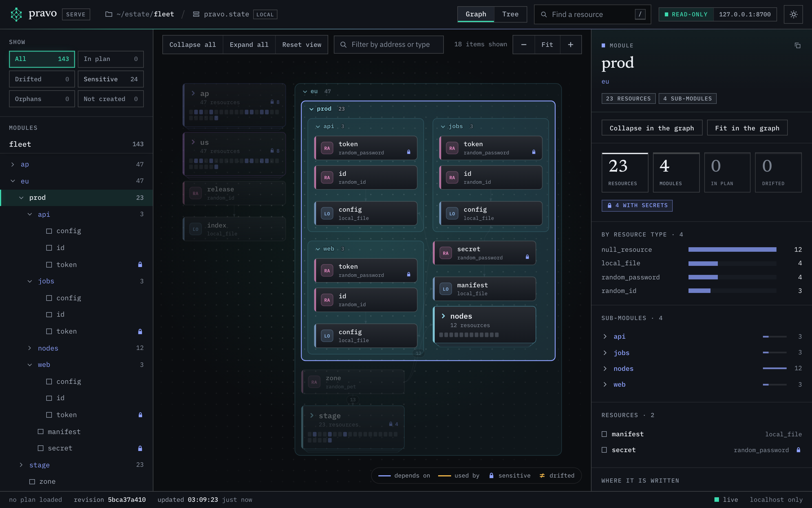The height and width of the screenshot is (508, 812).
Task: Tick the zone checkbox in sidebar
Action: pos(32,482)
